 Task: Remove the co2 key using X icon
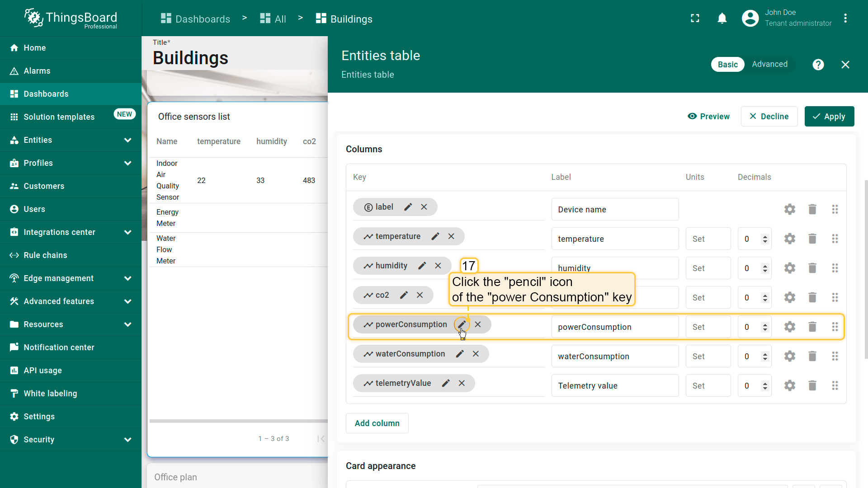pos(420,295)
